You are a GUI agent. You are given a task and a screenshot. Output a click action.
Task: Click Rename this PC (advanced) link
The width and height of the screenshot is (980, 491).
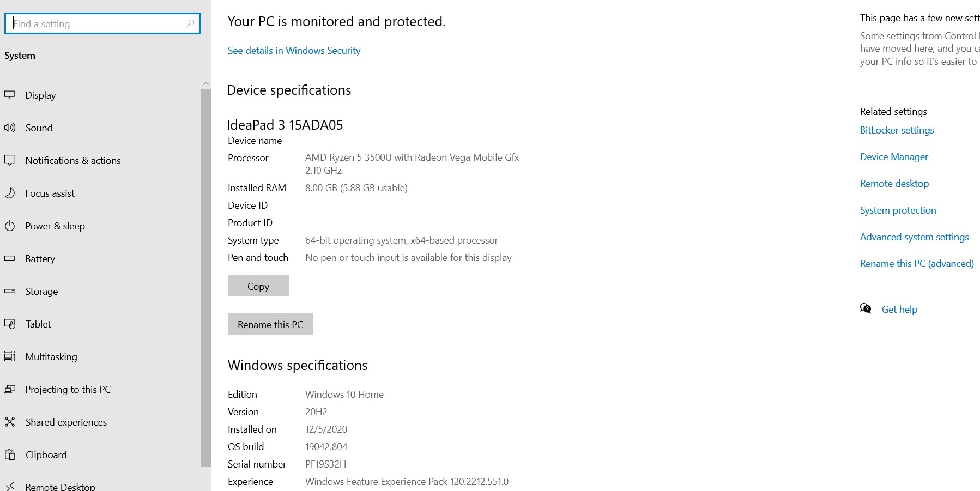(x=917, y=264)
